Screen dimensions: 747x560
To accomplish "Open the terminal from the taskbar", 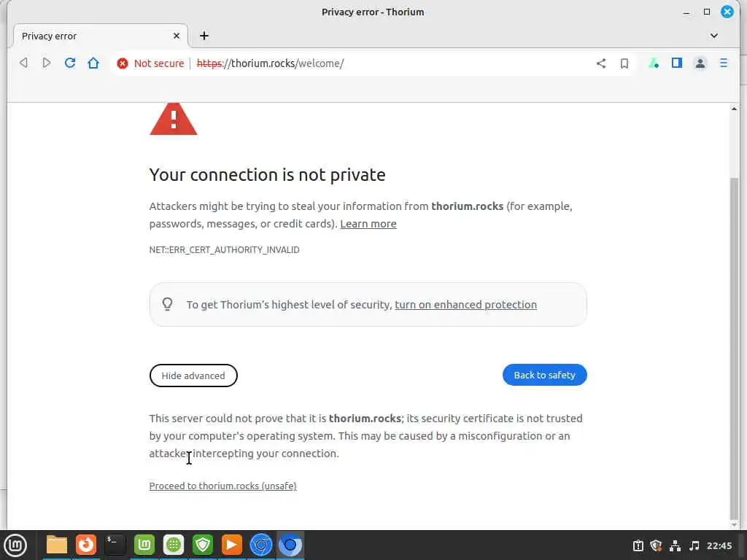I will (x=115, y=545).
